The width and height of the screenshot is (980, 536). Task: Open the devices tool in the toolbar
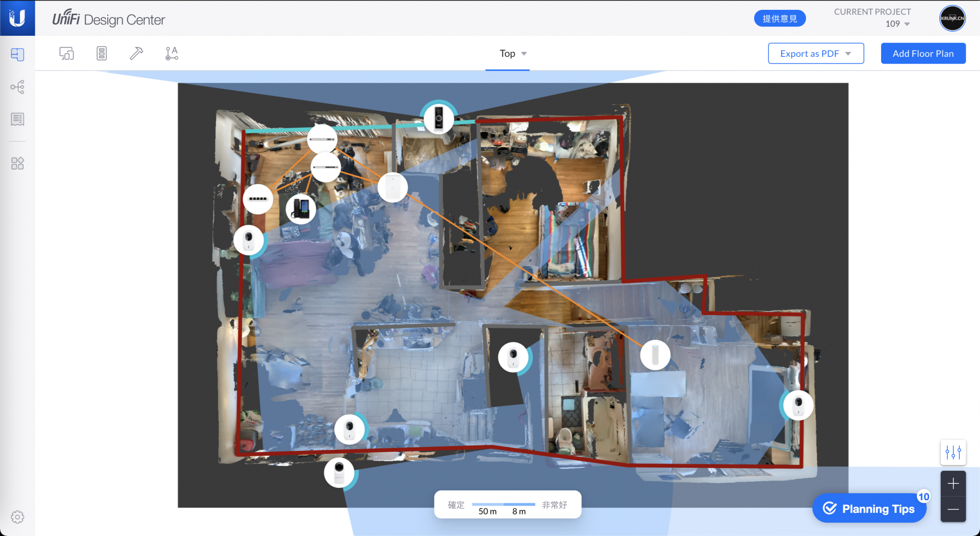point(67,53)
